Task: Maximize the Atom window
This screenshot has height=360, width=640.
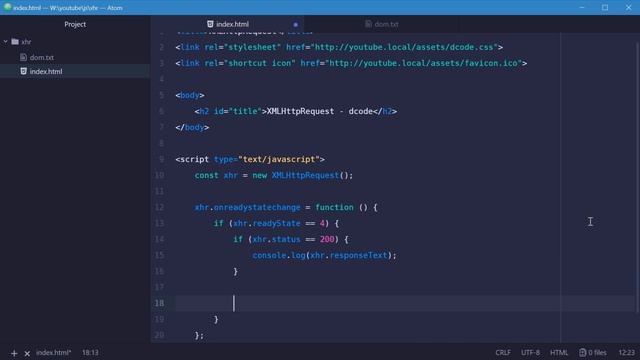Action: pyautogui.click(x=605, y=7)
